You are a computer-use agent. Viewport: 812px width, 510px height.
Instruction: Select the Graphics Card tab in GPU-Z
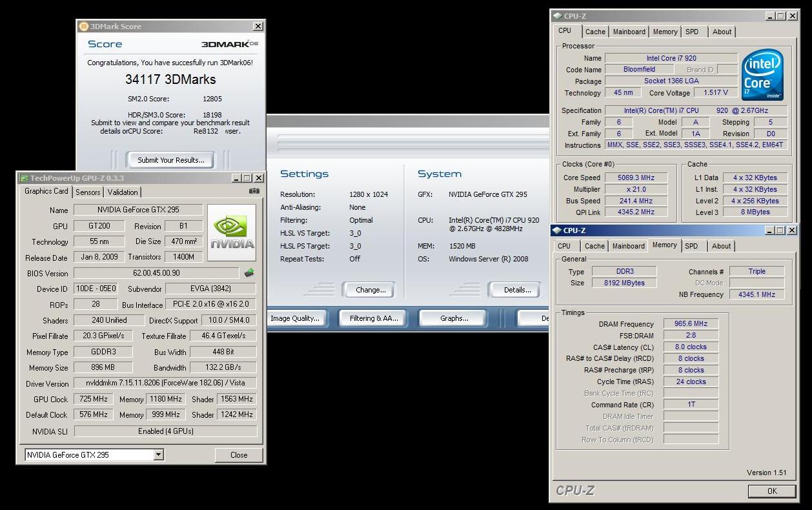click(x=46, y=191)
